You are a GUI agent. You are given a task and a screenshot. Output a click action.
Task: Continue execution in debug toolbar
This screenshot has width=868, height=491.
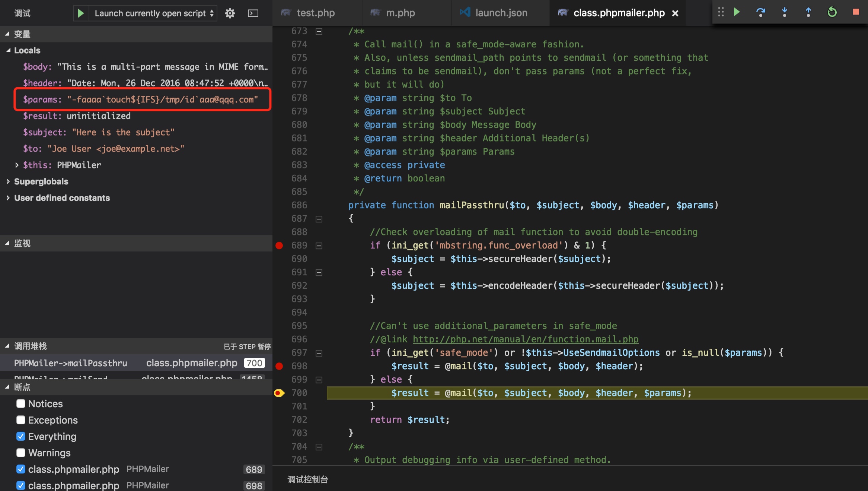click(737, 12)
